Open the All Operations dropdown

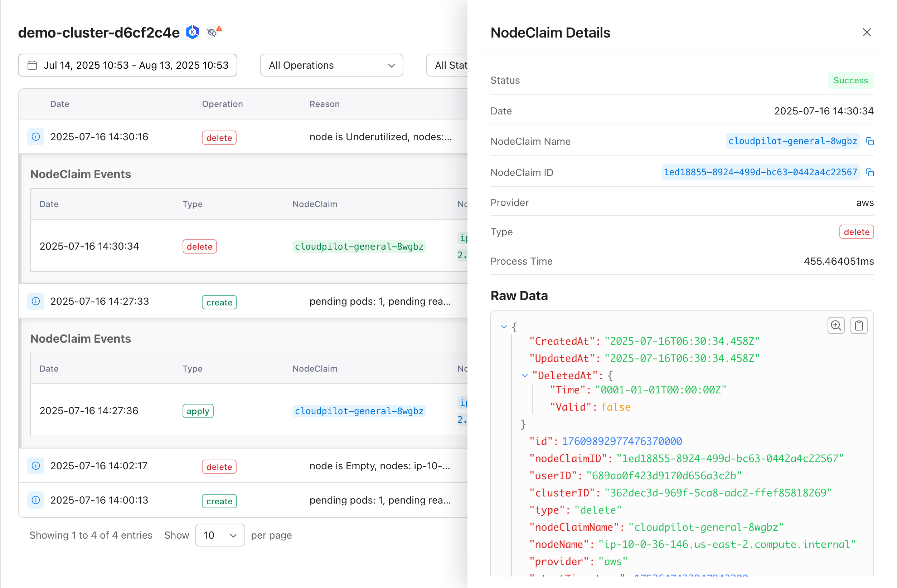[x=331, y=65]
